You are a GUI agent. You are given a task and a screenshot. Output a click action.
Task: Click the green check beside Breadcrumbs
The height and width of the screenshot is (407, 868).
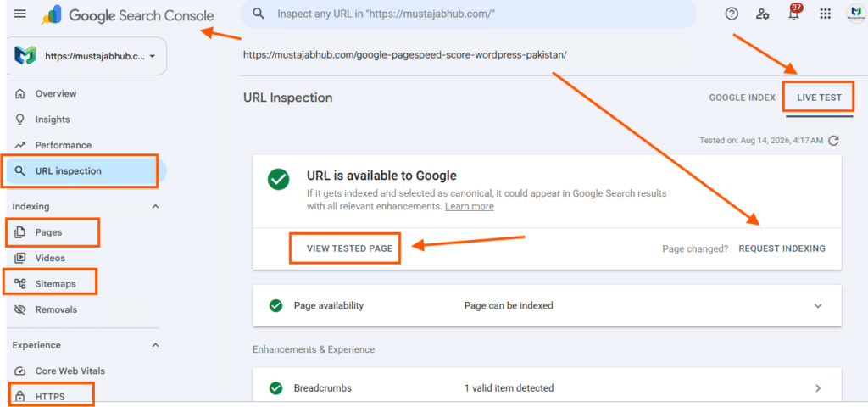(275, 388)
